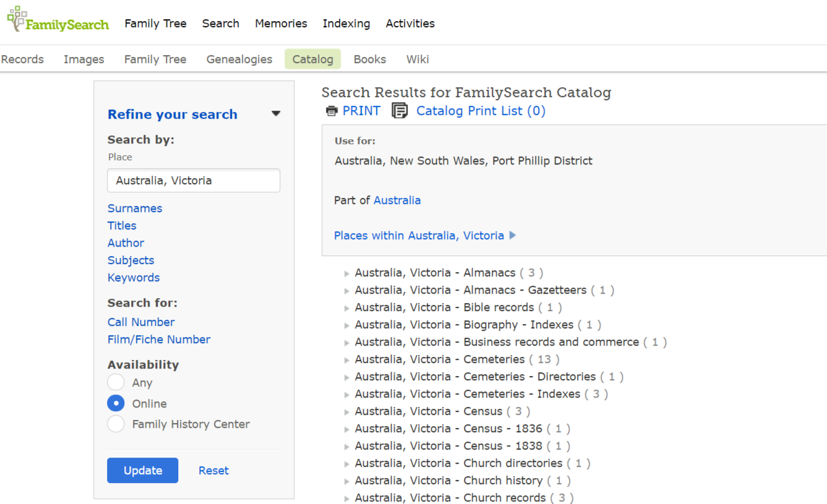Image resolution: width=827 pixels, height=504 pixels.
Task: Expand Places within Australia, Victoria arrow
Action: (x=512, y=236)
